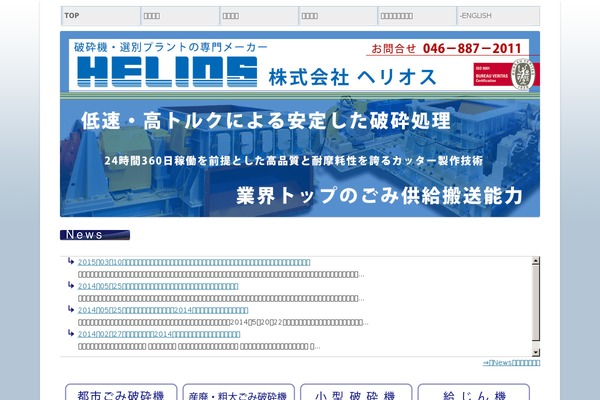Click the news scrollbar down arrow
This screenshot has height=400, width=600.
point(536,352)
